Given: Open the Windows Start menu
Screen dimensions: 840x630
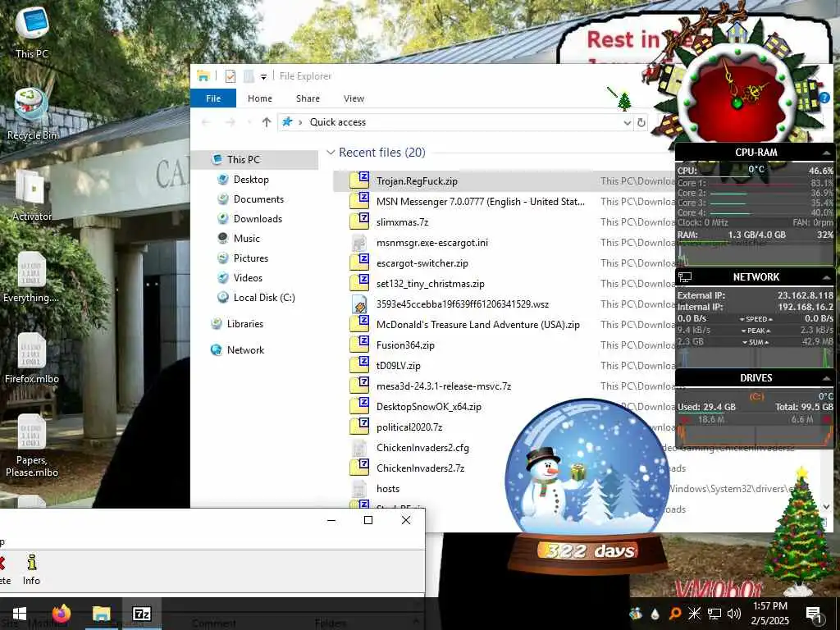Looking at the screenshot, I should point(20,614).
